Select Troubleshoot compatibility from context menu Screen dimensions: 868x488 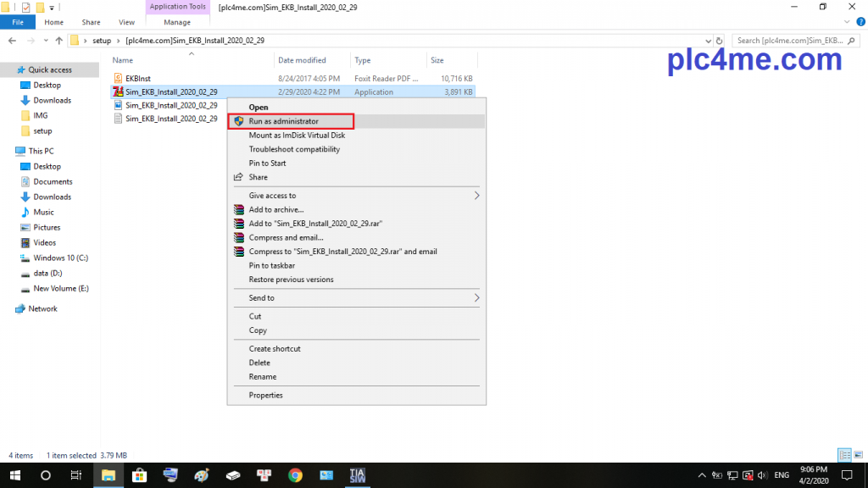tap(294, 149)
